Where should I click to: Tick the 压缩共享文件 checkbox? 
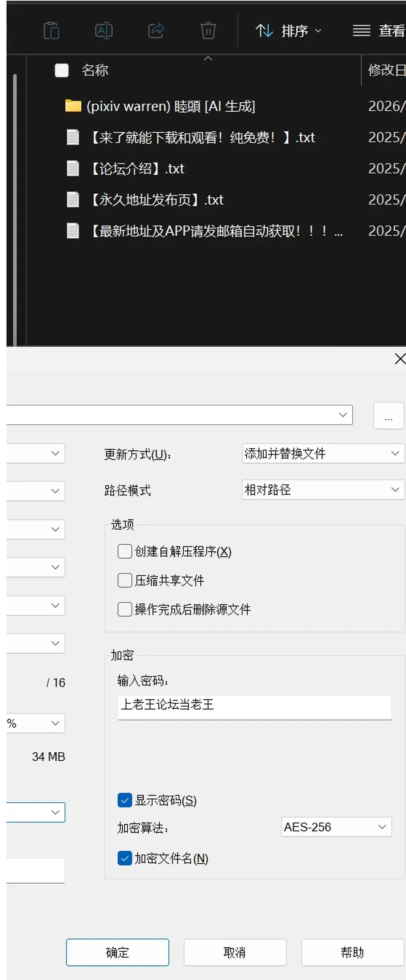tap(125, 580)
